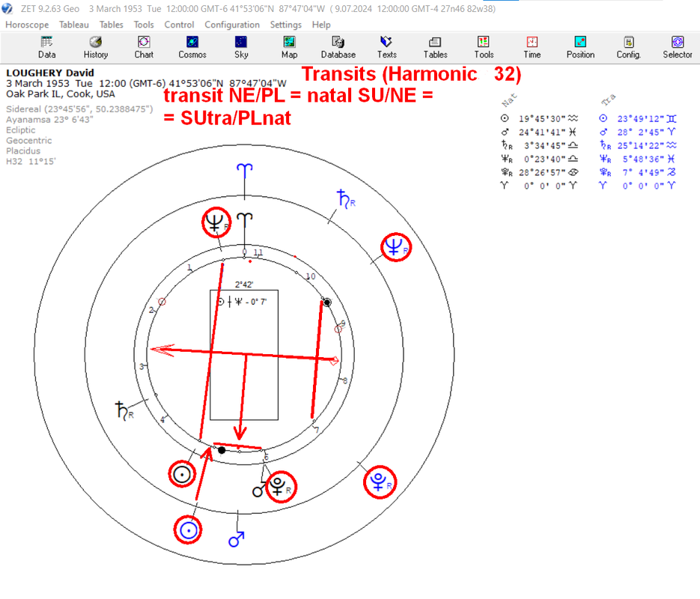This screenshot has width=700, height=599.
Task: Click the Oak Park IL, Cook, USA location
Action: pos(61,94)
